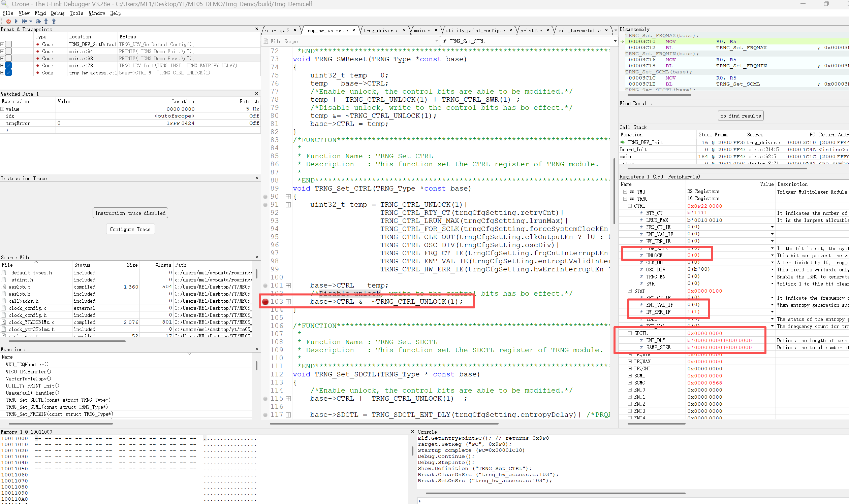Switch to utility_print_config.c tab

tap(475, 31)
